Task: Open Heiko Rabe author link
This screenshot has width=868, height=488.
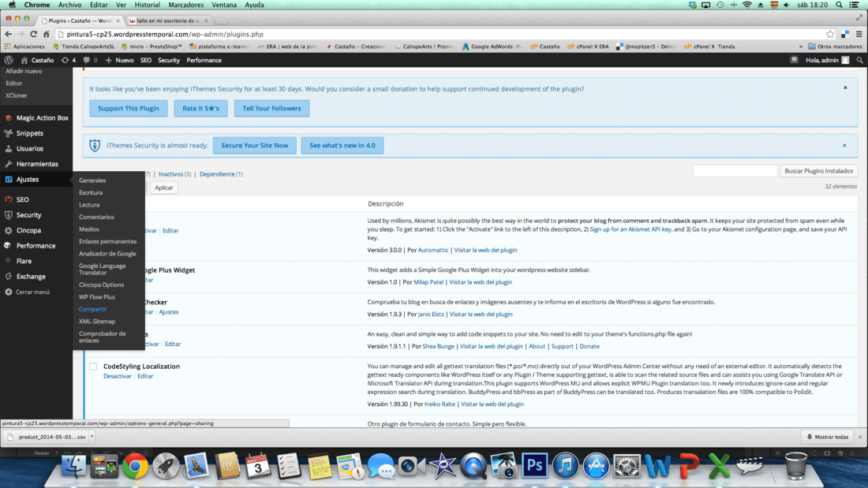Action: pyautogui.click(x=440, y=404)
